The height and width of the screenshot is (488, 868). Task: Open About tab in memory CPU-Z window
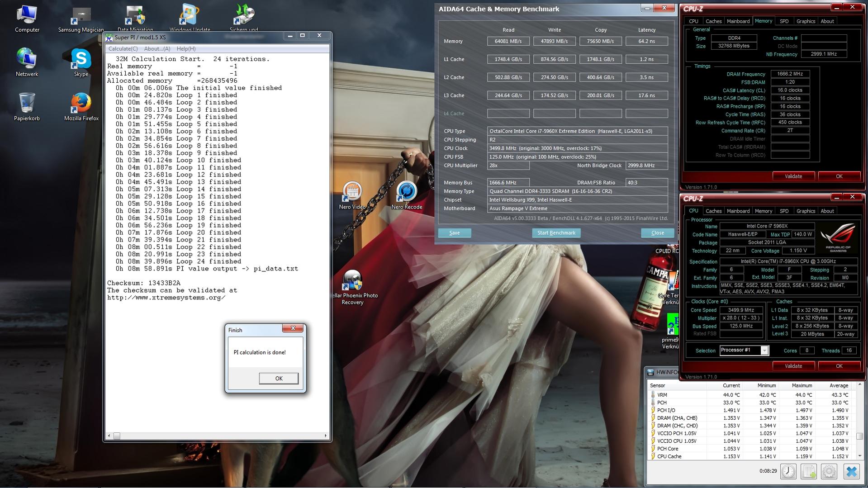(x=827, y=21)
